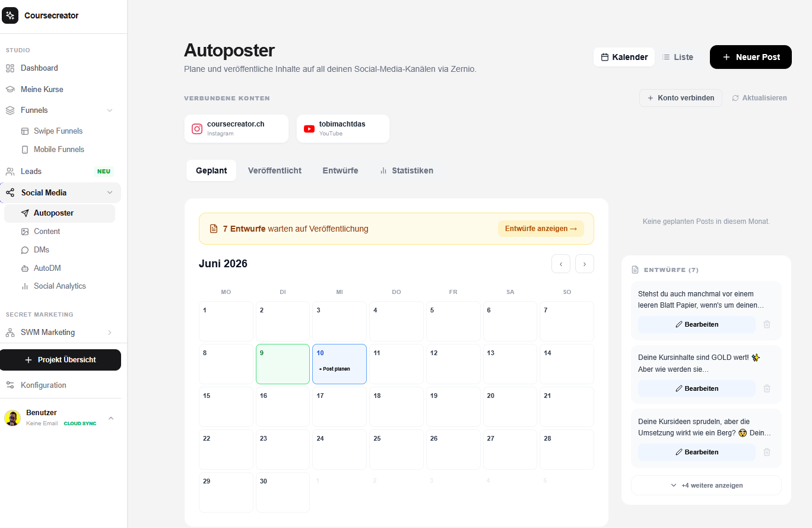Click the green NEU badge next to Leads
This screenshot has width=812, height=528.
click(x=104, y=172)
